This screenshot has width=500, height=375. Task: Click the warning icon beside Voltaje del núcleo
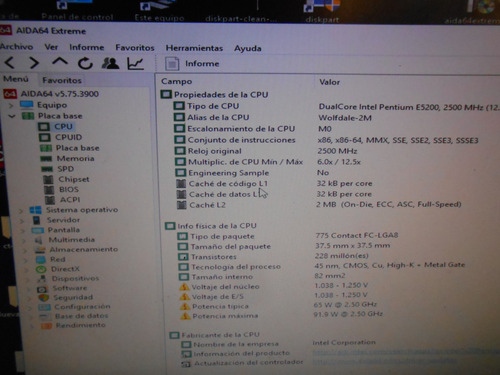[184, 287]
